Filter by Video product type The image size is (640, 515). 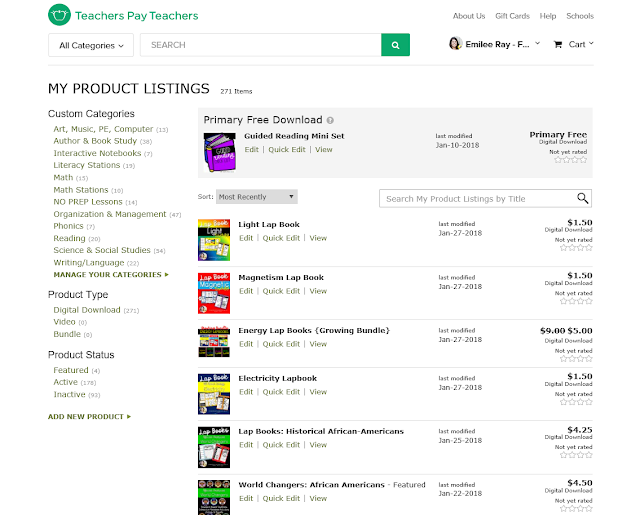[64, 322]
